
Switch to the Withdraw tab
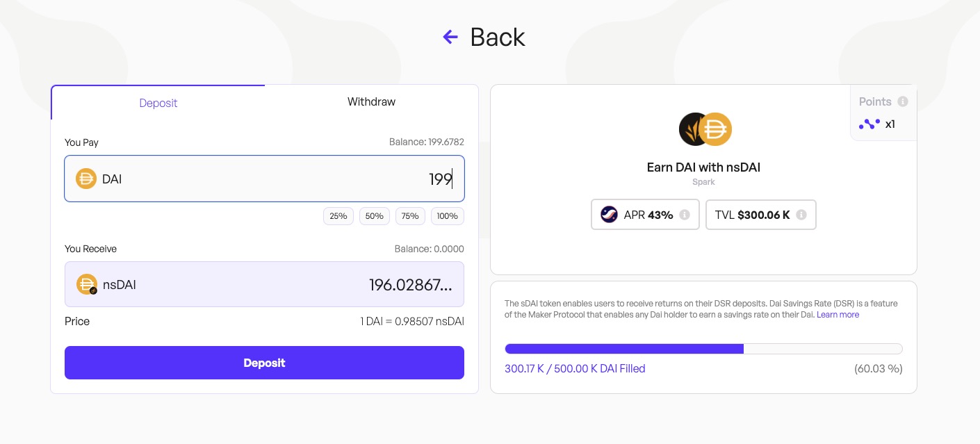(x=371, y=102)
